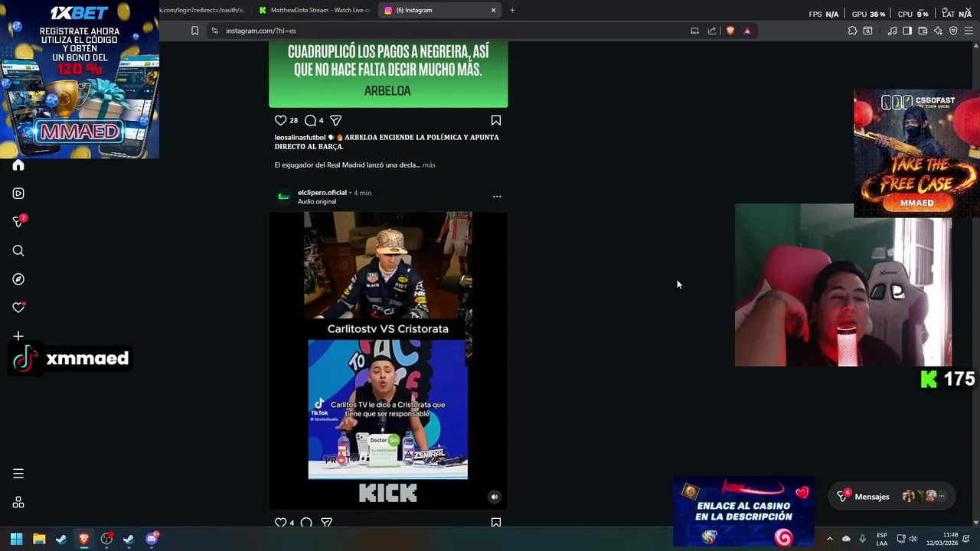This screenshot has height=551, width=980.
Task: Open the browser media control music icon
Action: tap(892, 31)
